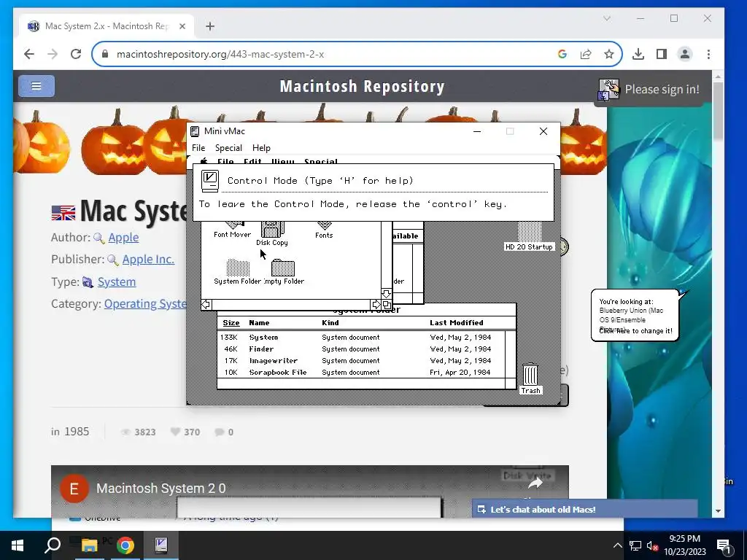Open the File menu in Mini vMac
Screen dimensions: 747x560
point(198,148)
